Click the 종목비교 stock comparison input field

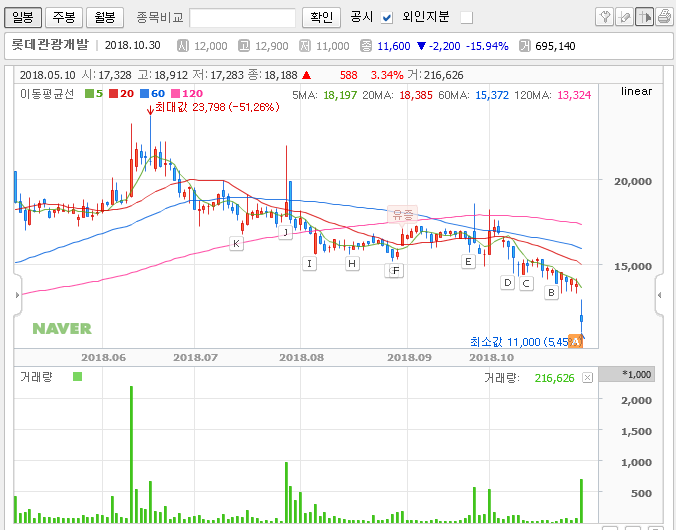[242, 18]
